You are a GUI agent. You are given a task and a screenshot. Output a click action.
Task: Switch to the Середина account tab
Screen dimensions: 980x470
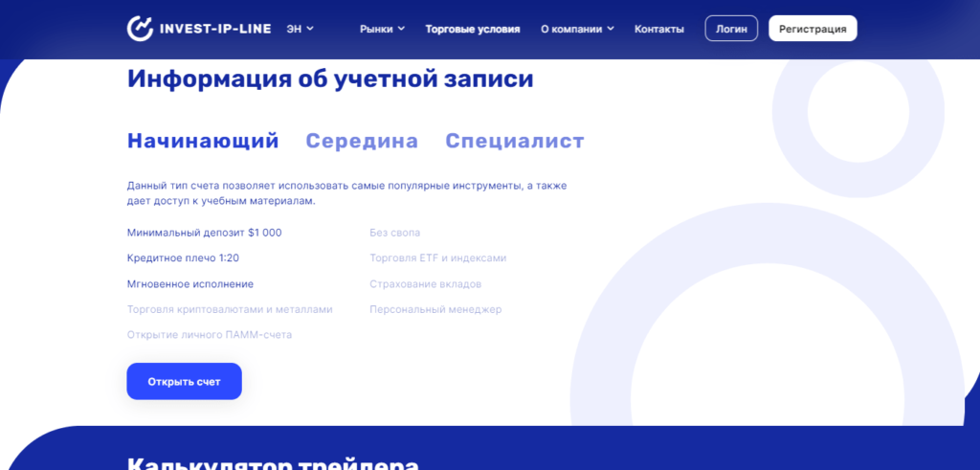[x=362, y=142]
